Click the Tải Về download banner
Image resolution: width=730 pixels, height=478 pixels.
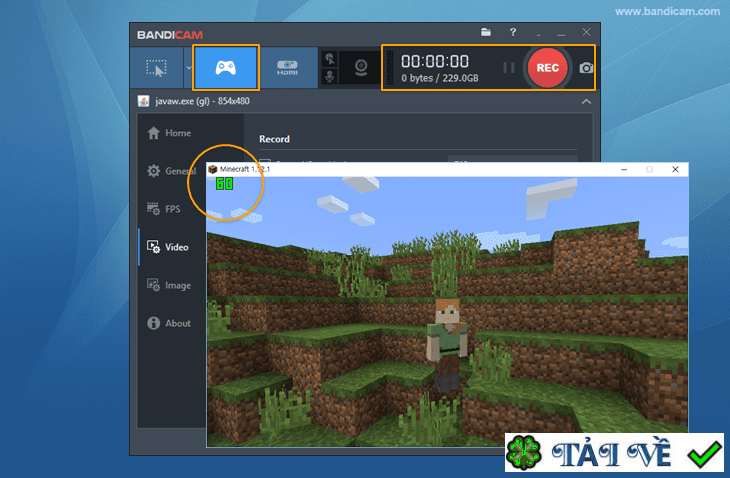[x=614, y=452]
